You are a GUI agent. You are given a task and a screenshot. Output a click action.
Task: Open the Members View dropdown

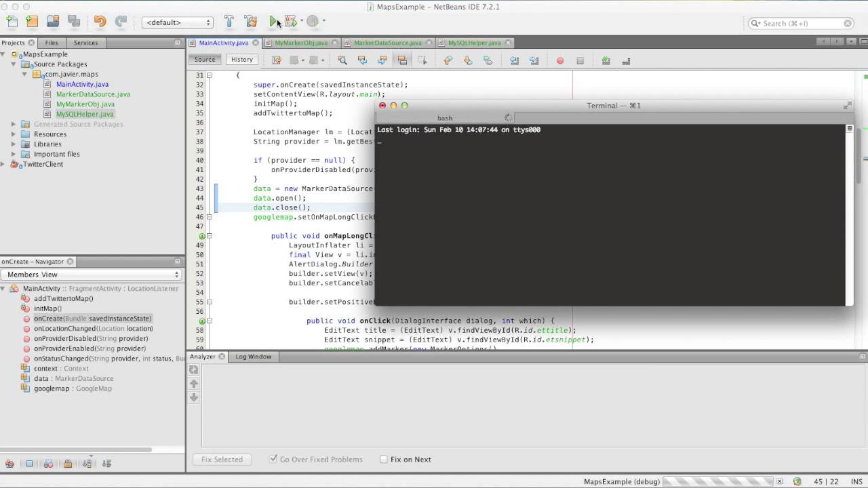coord(92,274)
